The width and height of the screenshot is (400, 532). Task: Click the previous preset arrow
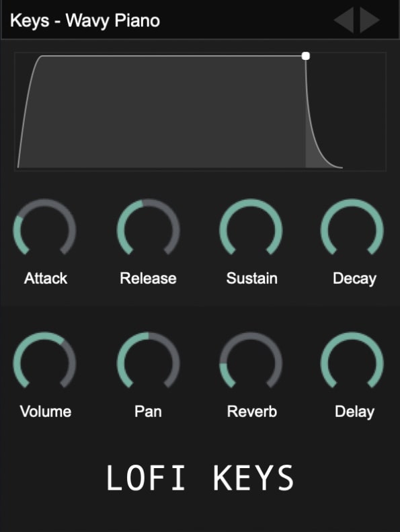tap(344, 20)
